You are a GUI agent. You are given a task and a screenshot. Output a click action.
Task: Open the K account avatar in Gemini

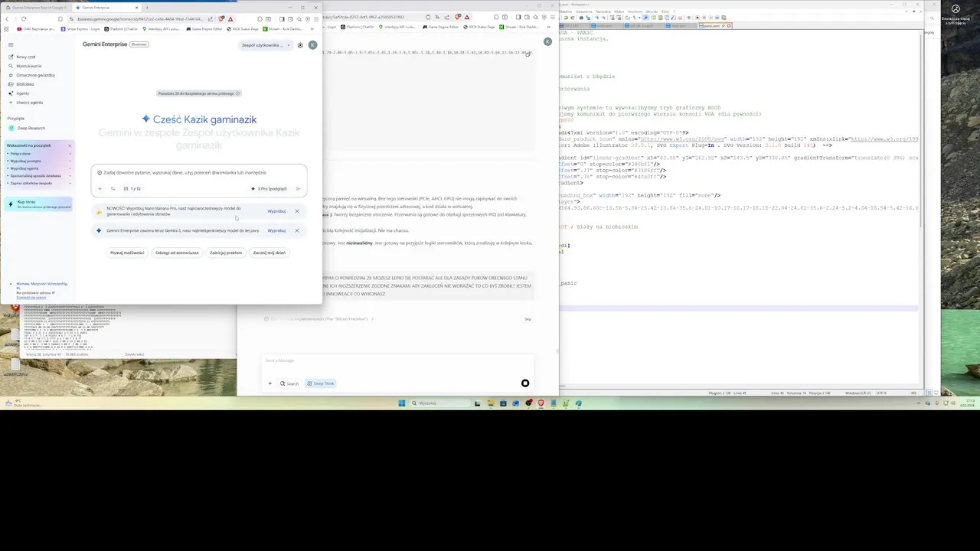pos(312,45)
